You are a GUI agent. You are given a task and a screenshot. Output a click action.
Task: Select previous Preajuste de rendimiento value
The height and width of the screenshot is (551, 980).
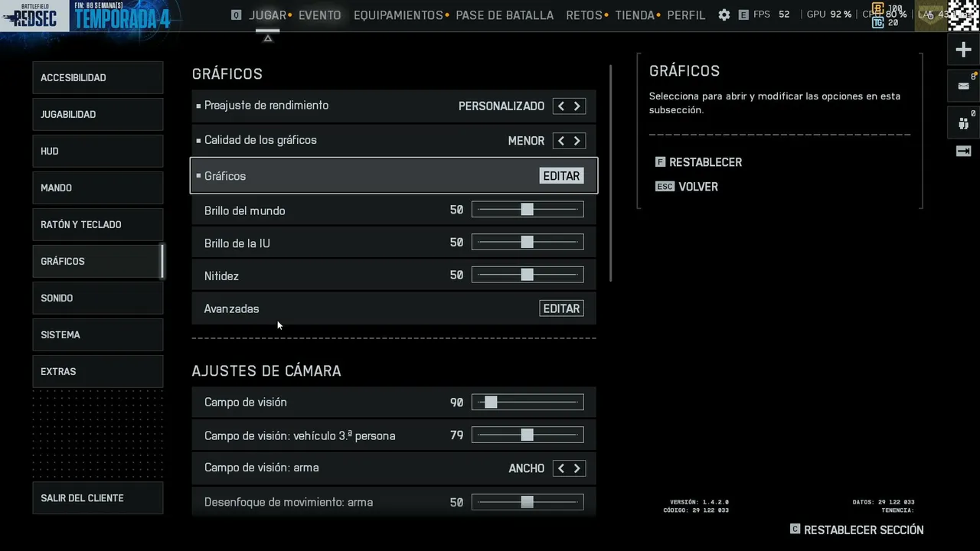tap(561, 106)
